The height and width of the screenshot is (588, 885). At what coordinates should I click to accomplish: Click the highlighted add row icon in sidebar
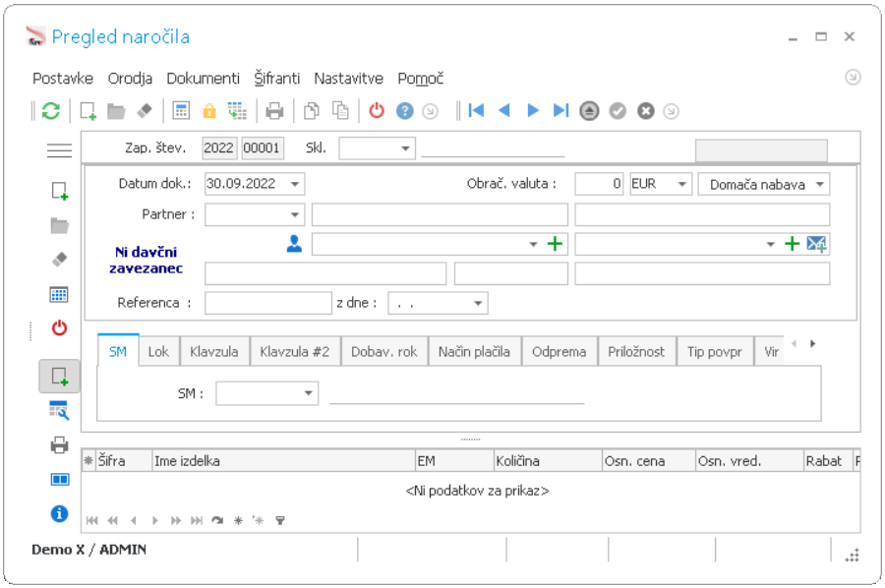pos(59,377)
